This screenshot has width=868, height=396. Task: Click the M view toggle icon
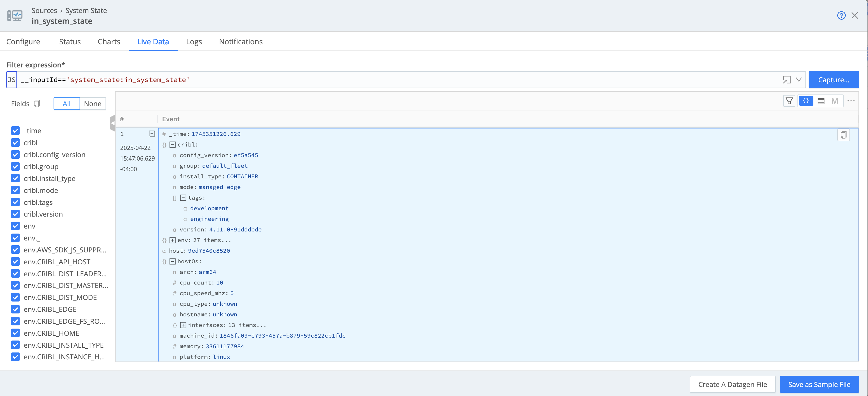tap(835, 101)
